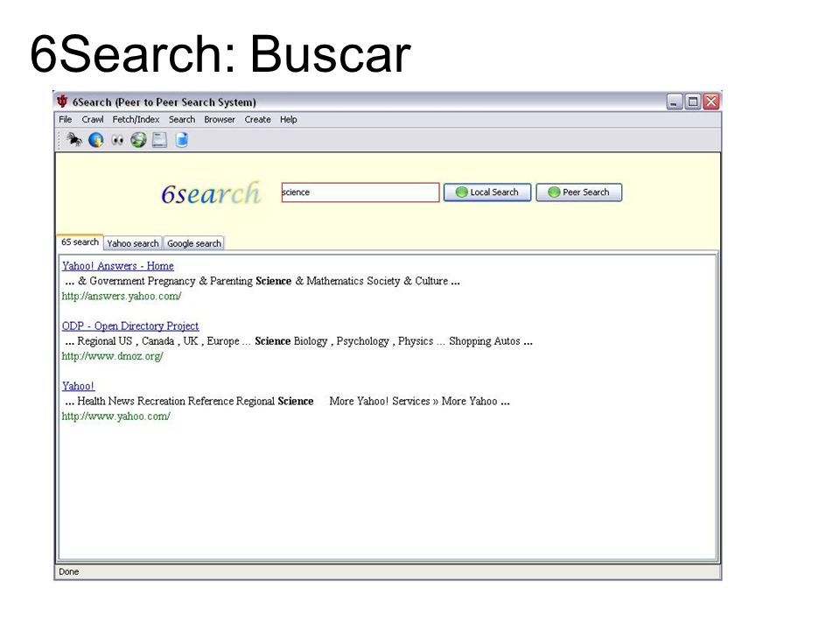
Task: Open the Yahoo! Answers - Home result
Action: click(x=118, y=266)
